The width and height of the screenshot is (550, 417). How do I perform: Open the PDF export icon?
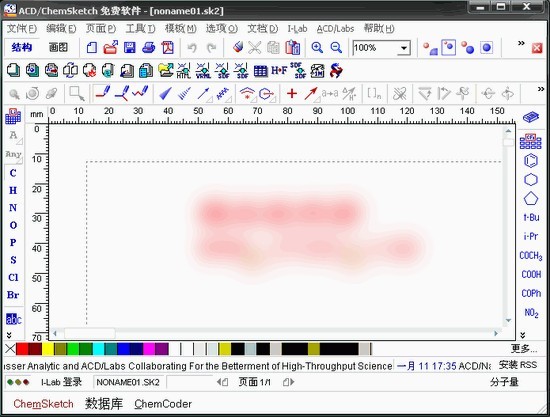tap(168, 47)
